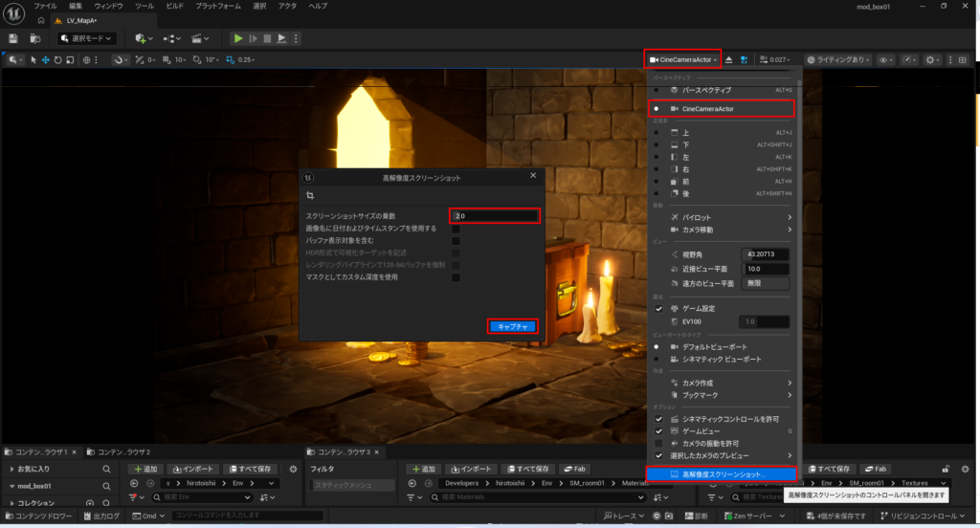The height and width of the screenshot is (528, 980).
Task: Select the rotate transform tool icon
Action: (57, 60)
